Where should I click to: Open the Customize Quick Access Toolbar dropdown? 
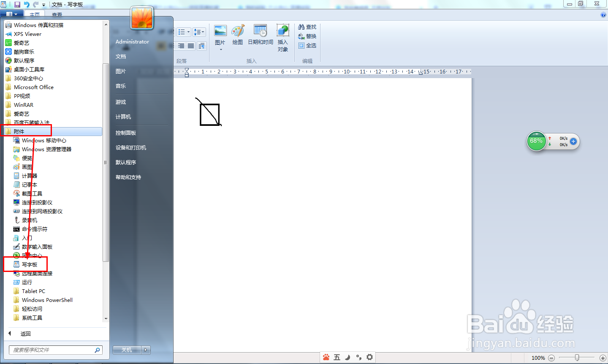tap(43, 5)
